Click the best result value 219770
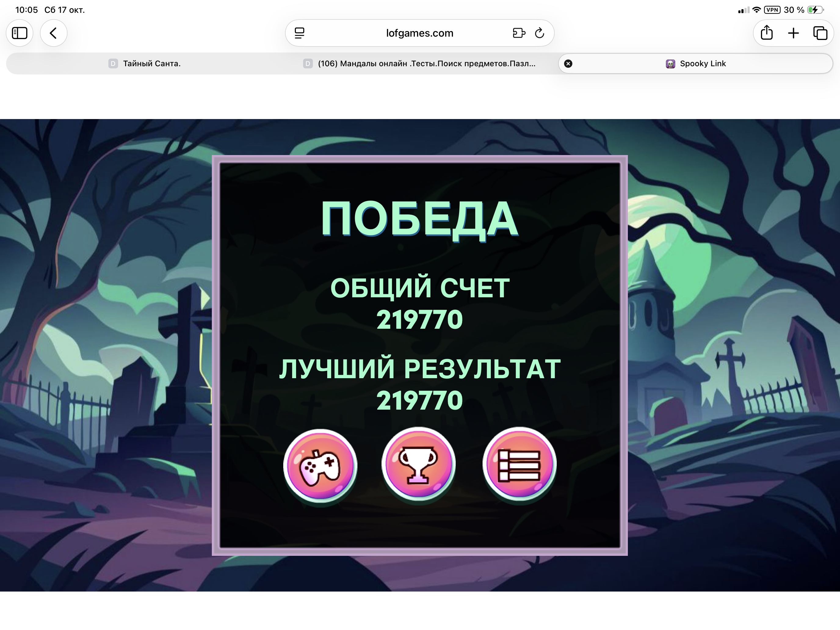The height and width of the screenshot is (630, 840). (x=420, y=400)
